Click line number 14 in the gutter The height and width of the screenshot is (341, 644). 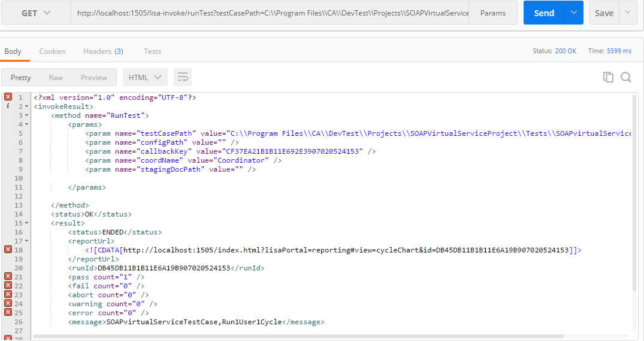[19, 214]
